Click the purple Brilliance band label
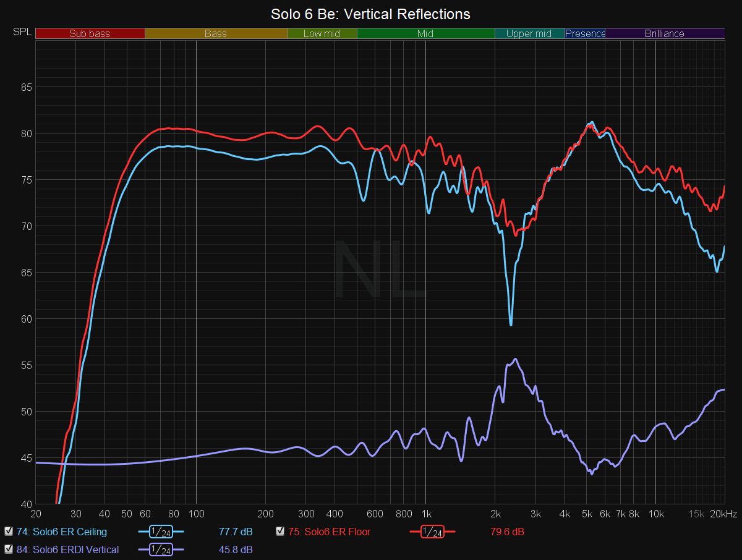 pyautogui.click(x=665, y=33)
